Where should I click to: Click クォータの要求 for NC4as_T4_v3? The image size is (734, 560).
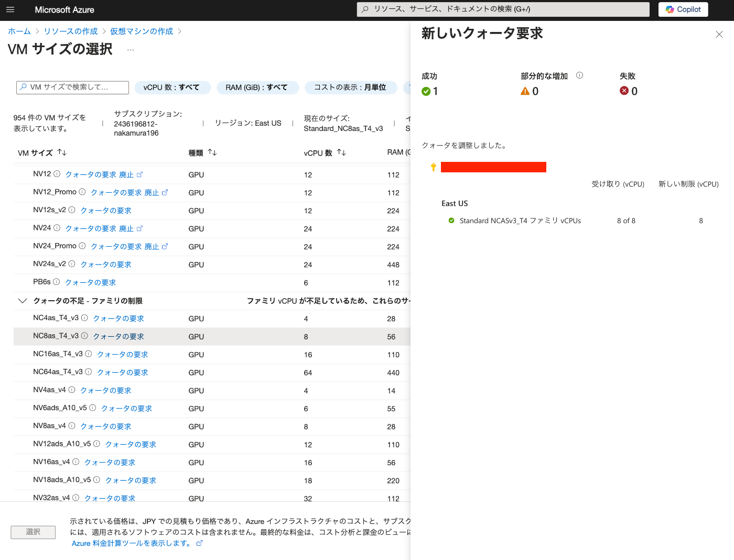pyautogui.click(x=118, y=318)
